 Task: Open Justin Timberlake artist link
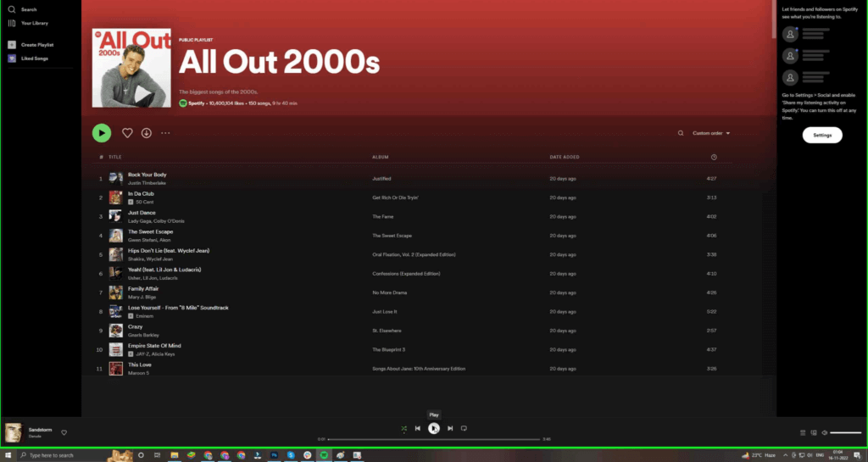[147, 183]
